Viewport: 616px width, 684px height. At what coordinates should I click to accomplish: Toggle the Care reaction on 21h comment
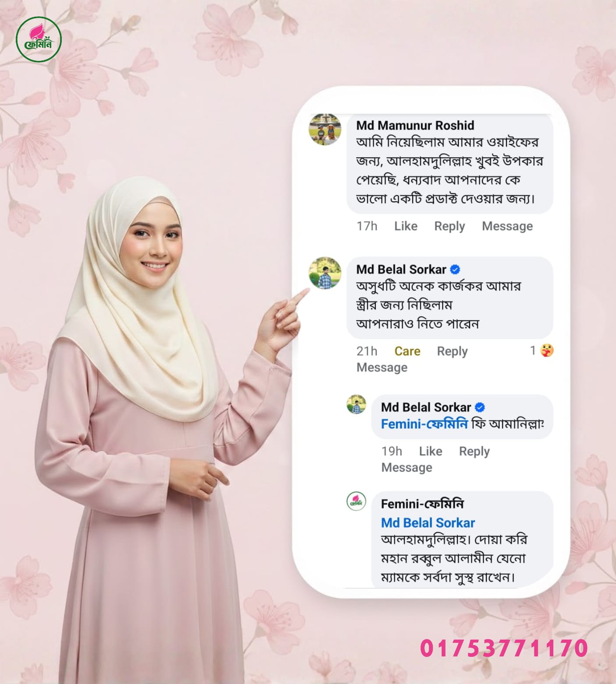[407, 351]
